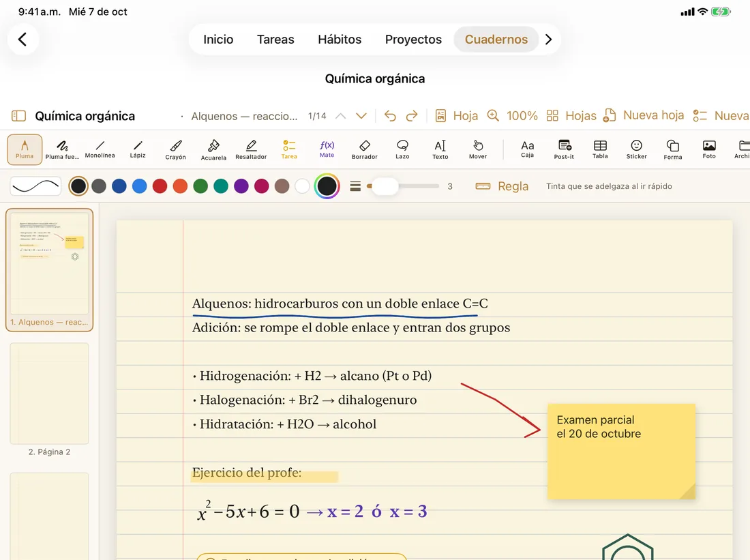Pick the light blue swatch
This screenshot has width=750, height=560.
pos(139,186)
